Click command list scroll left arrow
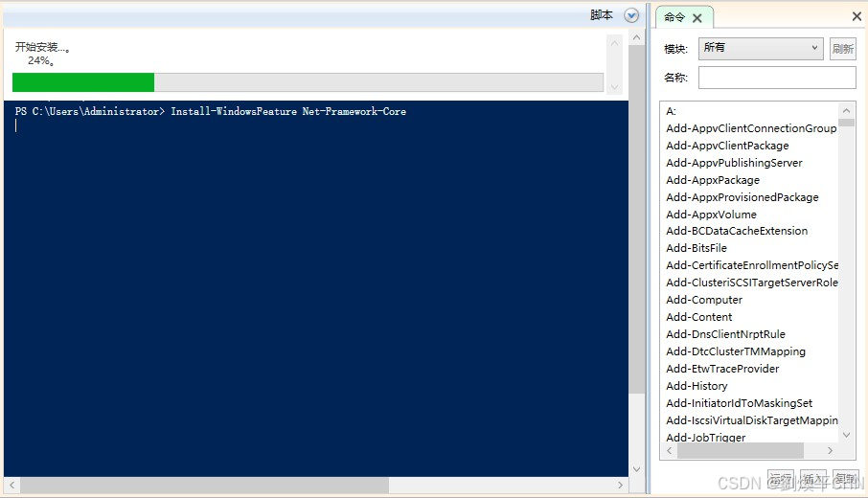The image size is (868, 498). point(670,450)
